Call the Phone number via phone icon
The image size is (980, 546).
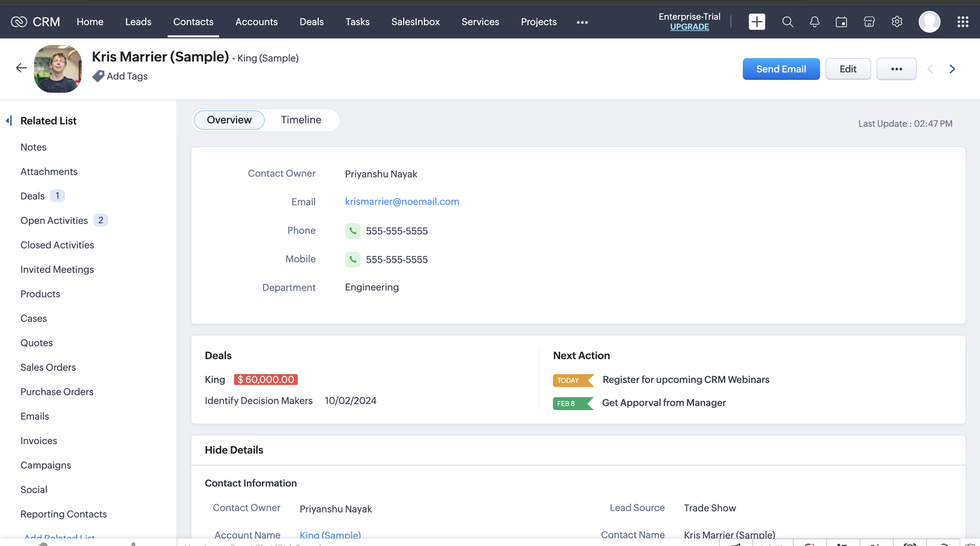(353, 231)
